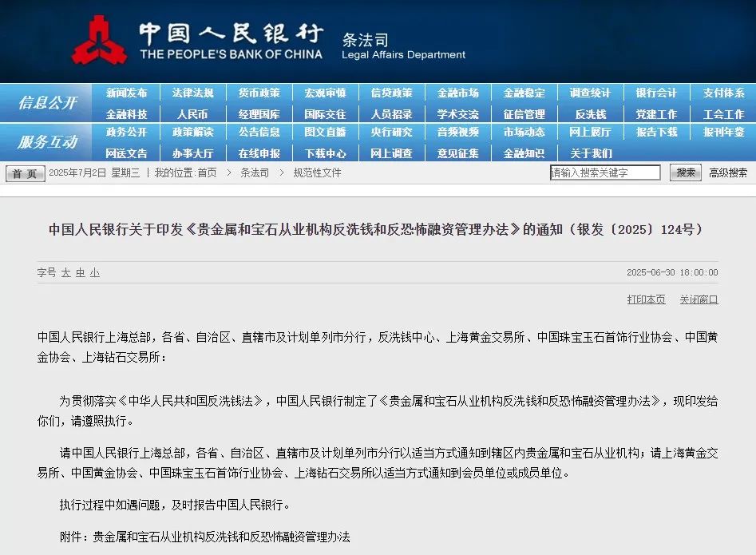Viewport: 756px width, 555px height.
Task: Open 网送文告 menu item
Action: click(126, 153)
